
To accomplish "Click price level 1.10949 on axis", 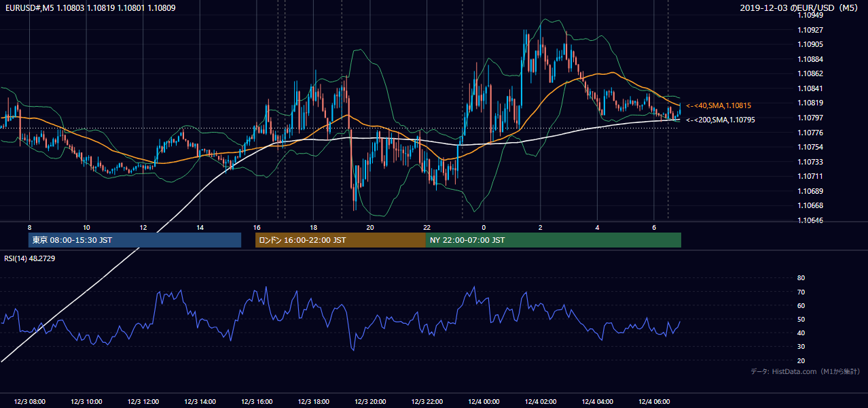I will pos(810,15).
